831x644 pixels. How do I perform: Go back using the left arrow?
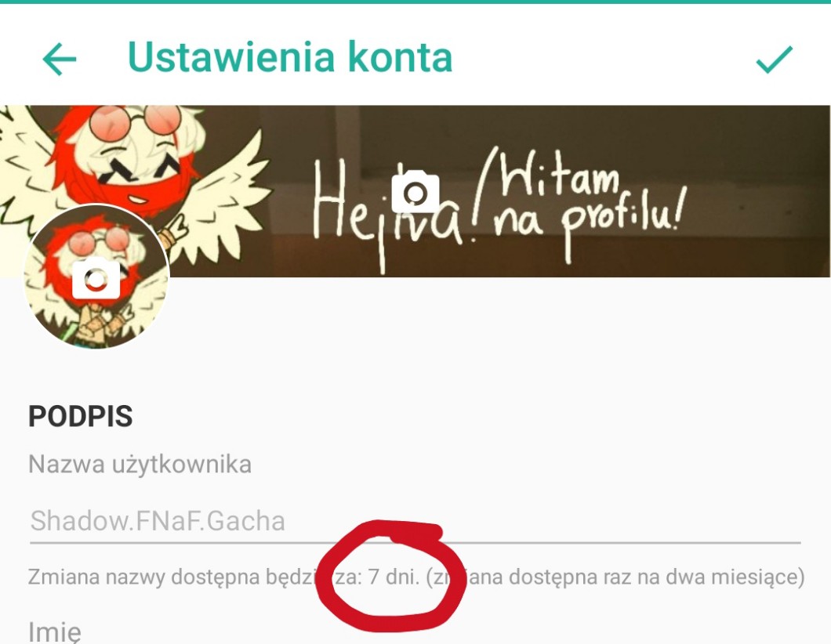pos(60,60)
